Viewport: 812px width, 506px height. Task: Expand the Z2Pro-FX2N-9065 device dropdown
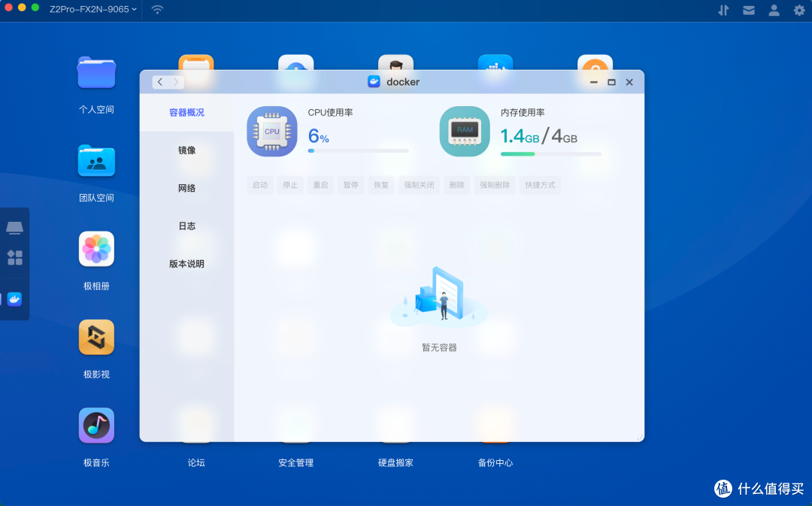point(93,9)
